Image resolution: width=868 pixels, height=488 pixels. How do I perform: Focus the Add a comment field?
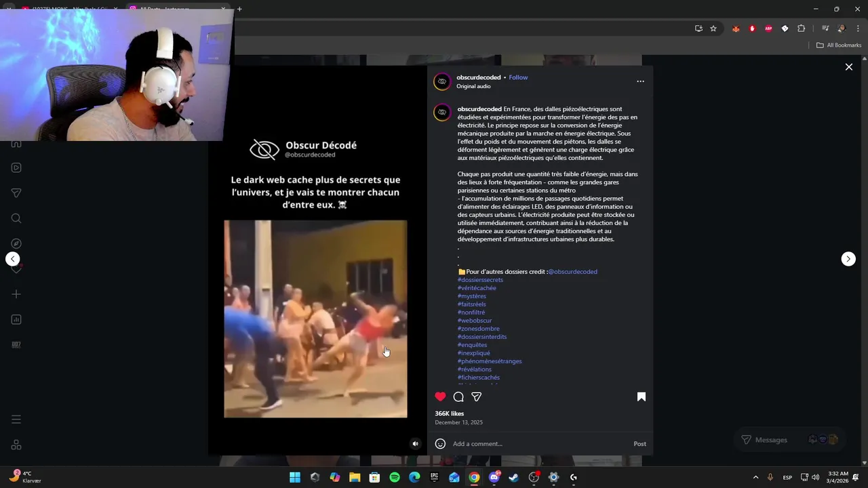tap(539, 444)
